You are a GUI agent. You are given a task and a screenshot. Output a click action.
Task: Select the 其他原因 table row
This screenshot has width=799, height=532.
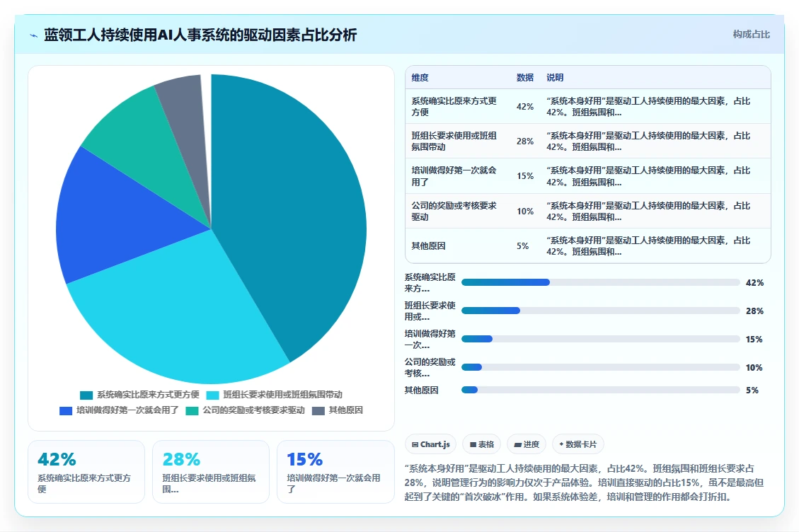pyautogui.click(x=587, y=245)
